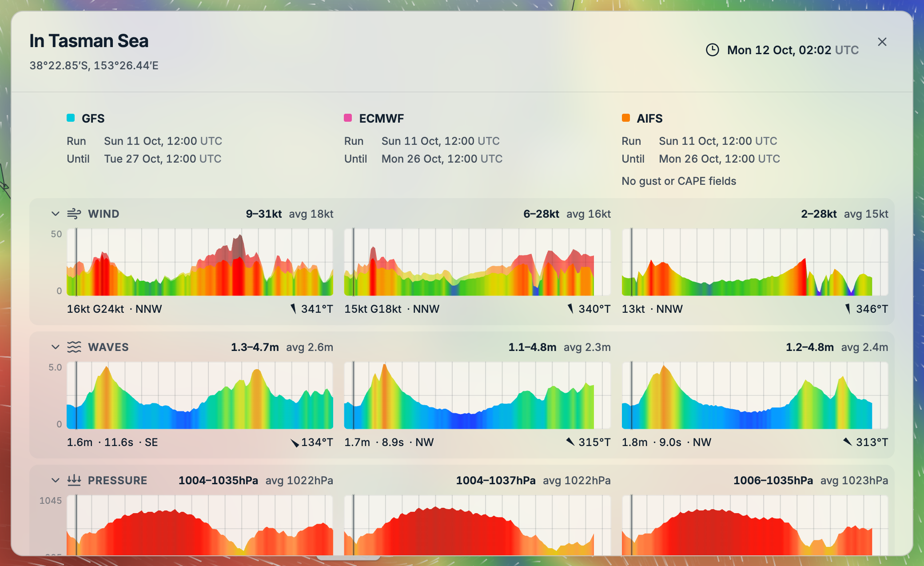The width and height of the screenshot is (924, 566).
Task: Click the ECMWF wind chart
Action: point(478,262)
